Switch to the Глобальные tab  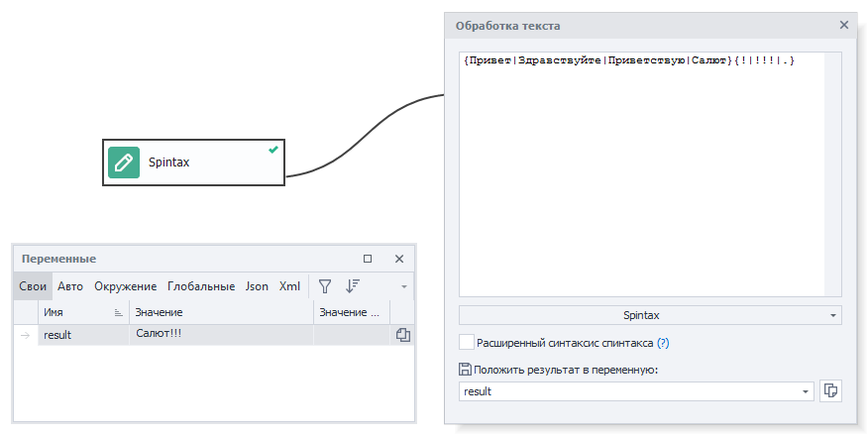201,286
